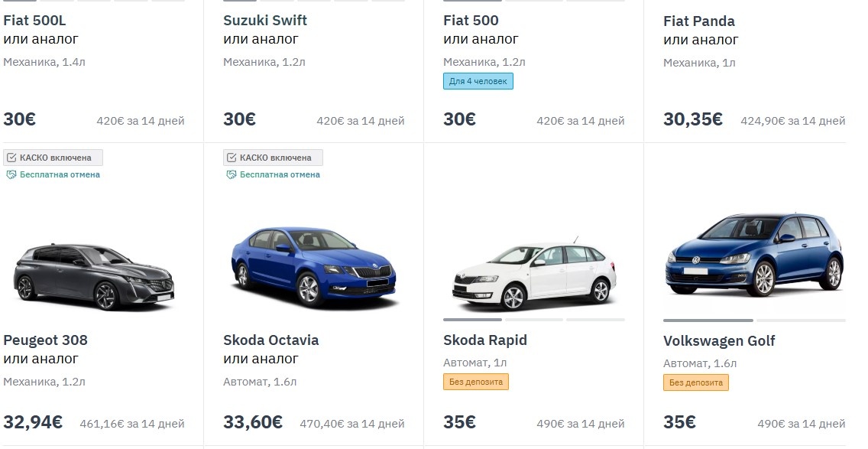Click the Volkswagen Golf title link

click(719, 340)
